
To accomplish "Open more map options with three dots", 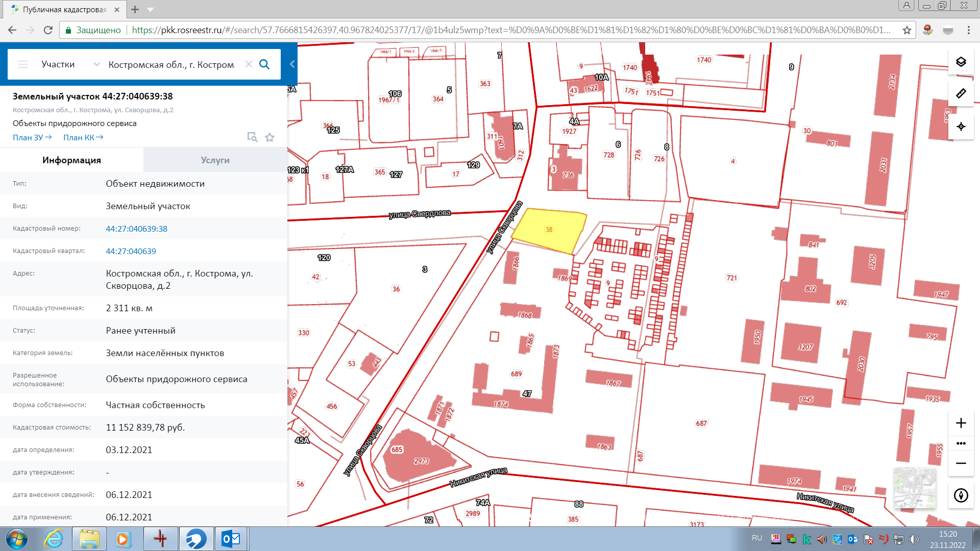I will click(961, 443).
